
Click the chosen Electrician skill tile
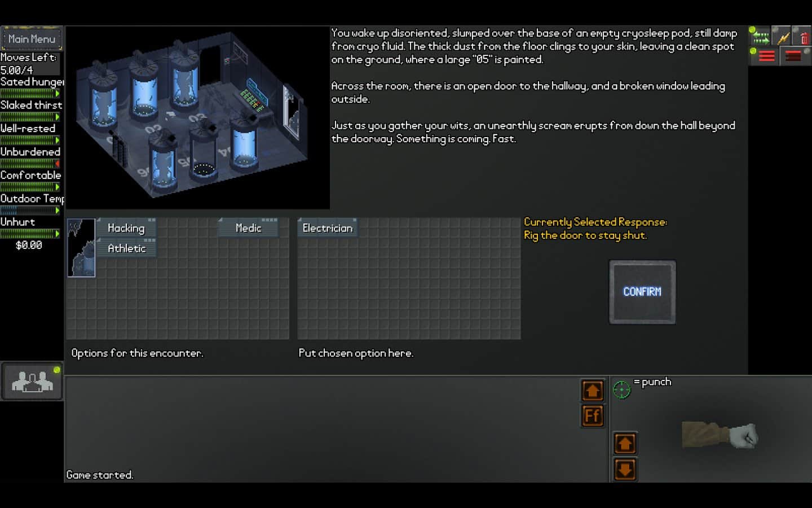327,228
